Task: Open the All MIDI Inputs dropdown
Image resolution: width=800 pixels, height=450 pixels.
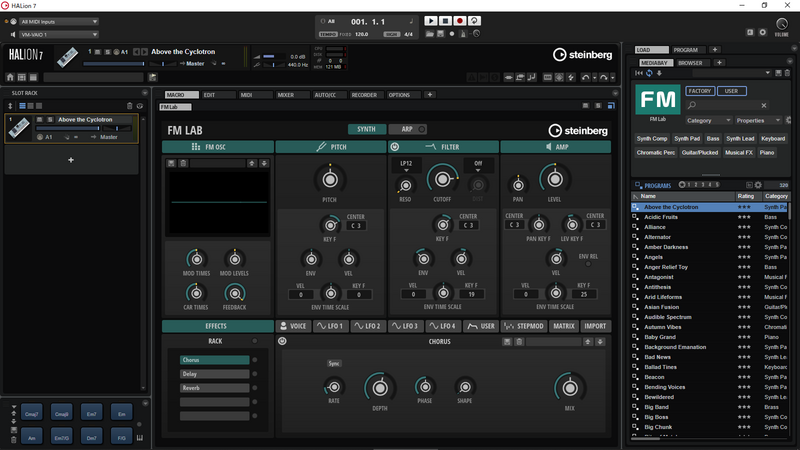Action: (x=59, y=22)
